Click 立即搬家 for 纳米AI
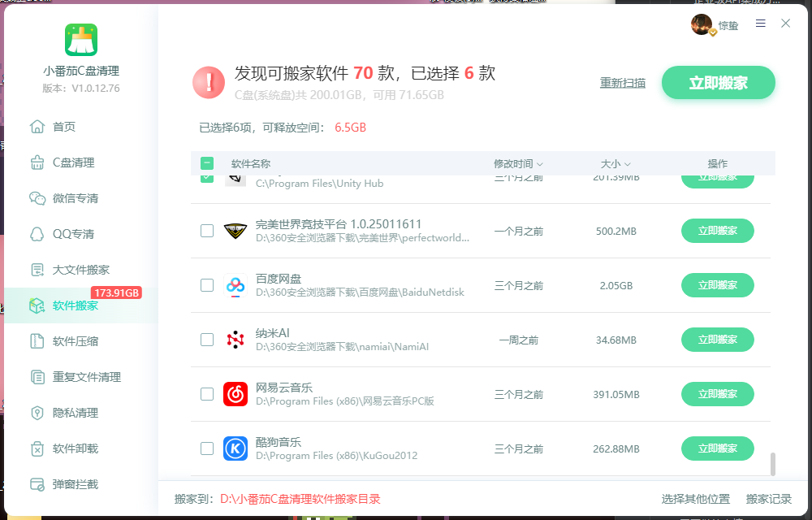The height and width of the screenshot is (520, 812). (x=717, y=340)
